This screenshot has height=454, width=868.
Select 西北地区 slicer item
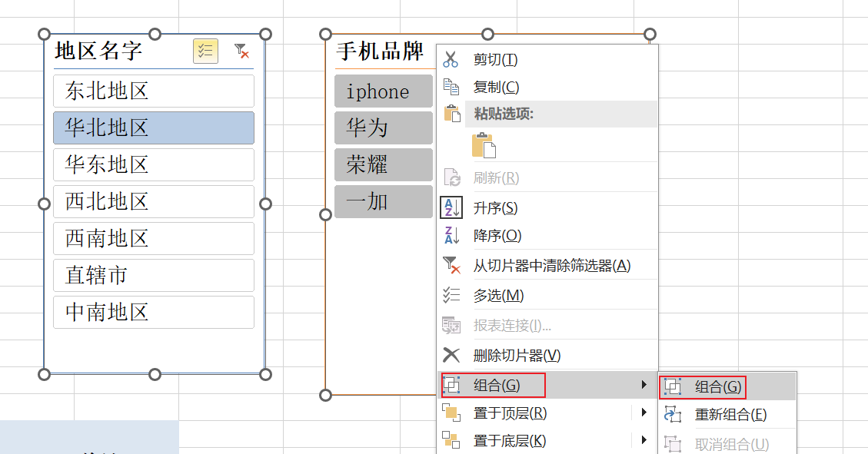pos(154,202)
